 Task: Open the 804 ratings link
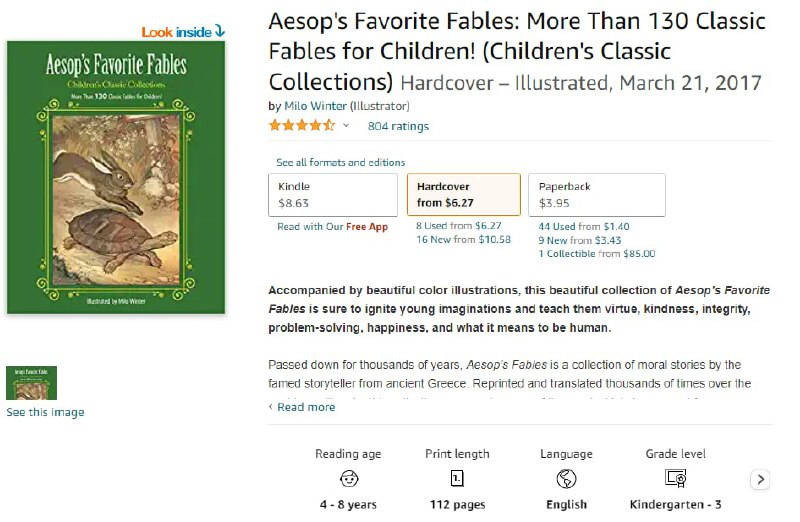398,126
